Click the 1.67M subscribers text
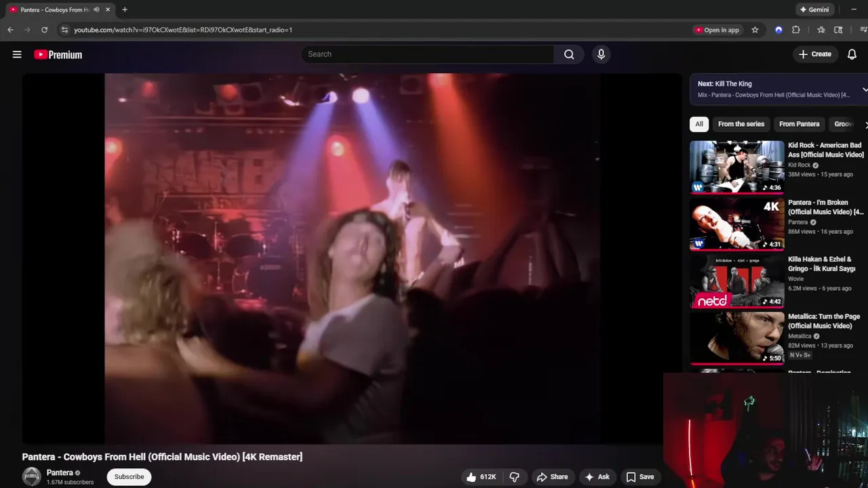The width and height of the screenshot is (868, 488). coord(70,483)
